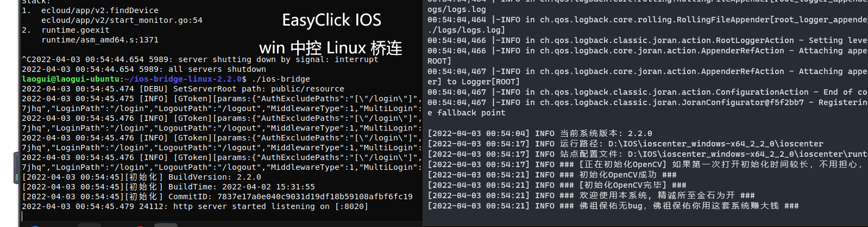Click the green "laogui@laogui-ubuntu" shell prompt

(x=71, y=79)
